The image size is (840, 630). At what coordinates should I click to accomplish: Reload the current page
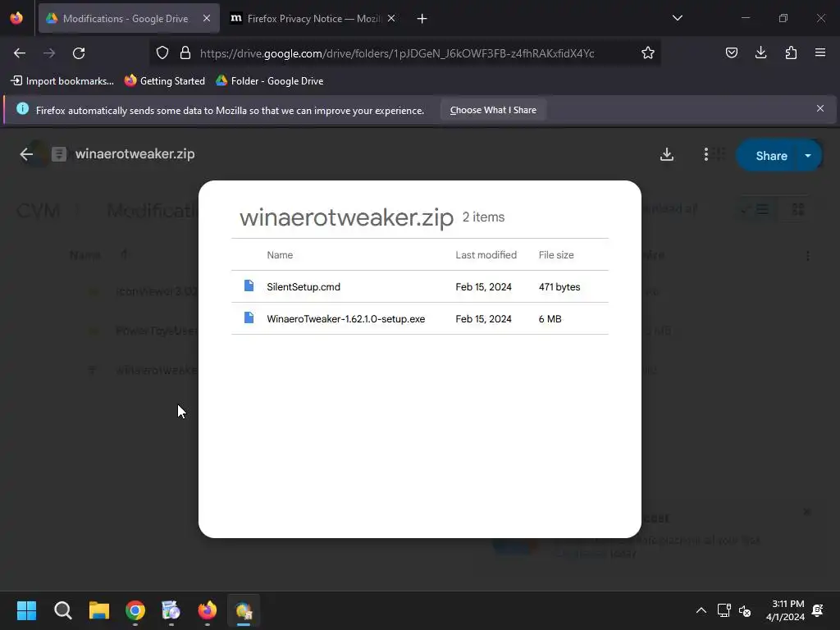click(79, 53)
